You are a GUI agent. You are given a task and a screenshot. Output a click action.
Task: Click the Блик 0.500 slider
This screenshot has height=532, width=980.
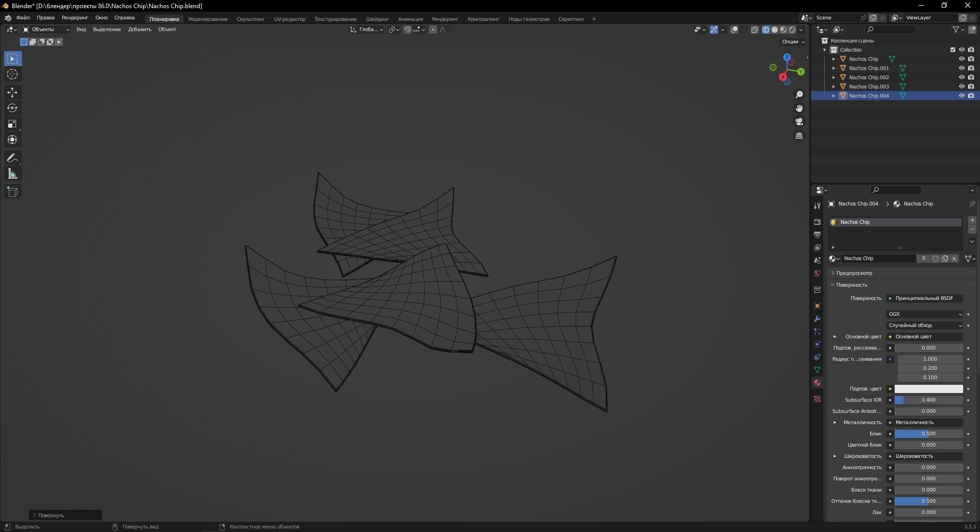(x=928, y=434)
